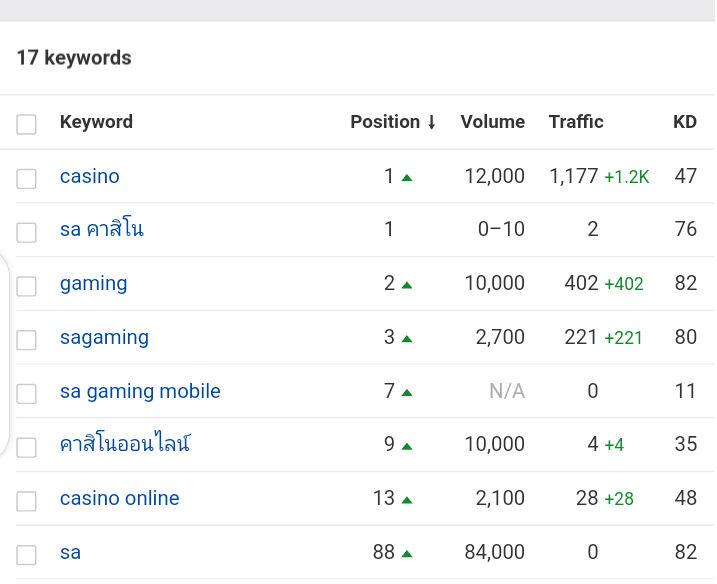Open the casino online keyword link
The height and width of the screenshot is (584, 717).
pyautogui.click(x=119, y=498)
